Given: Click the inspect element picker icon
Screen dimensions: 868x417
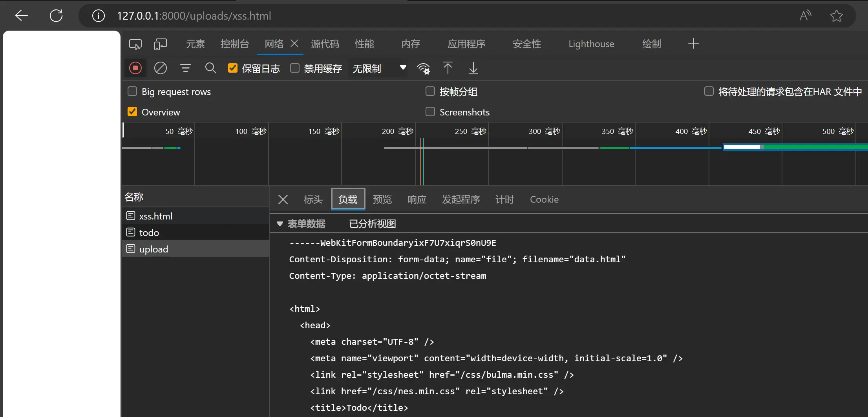Looking at the screenshot, I should click(x=135, y=44).
